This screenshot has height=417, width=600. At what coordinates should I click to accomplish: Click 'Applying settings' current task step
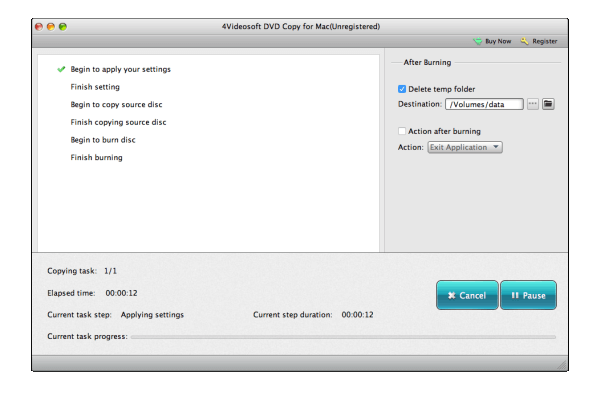pos(152,314)
